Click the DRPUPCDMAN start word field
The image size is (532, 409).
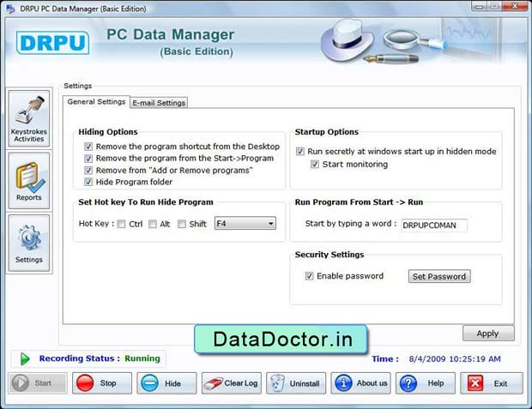pos(434,226)
